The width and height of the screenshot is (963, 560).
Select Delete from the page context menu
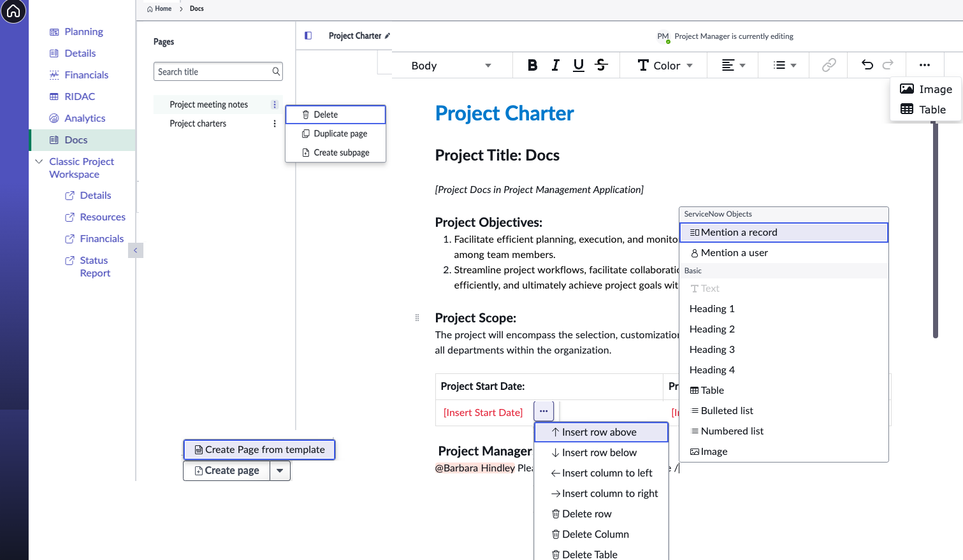(335, 115)
